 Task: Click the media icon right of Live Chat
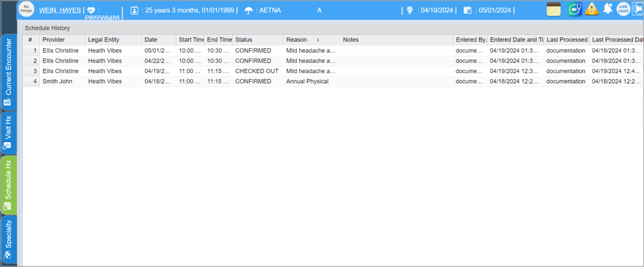(638, 9)
